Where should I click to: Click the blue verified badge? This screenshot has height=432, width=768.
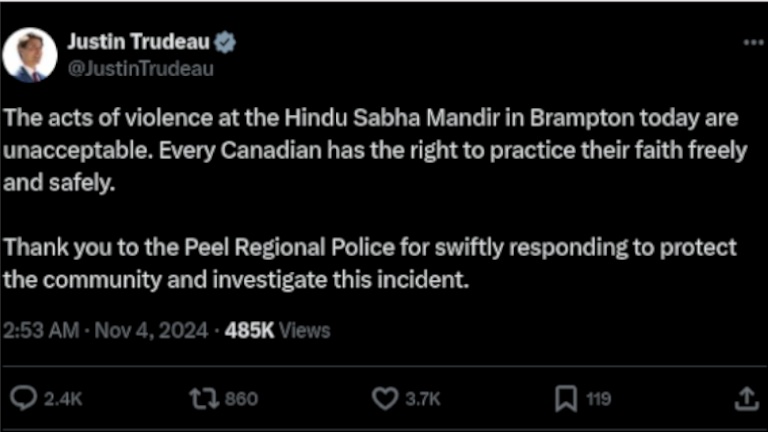pyautogui.click(x=226, y=43)
